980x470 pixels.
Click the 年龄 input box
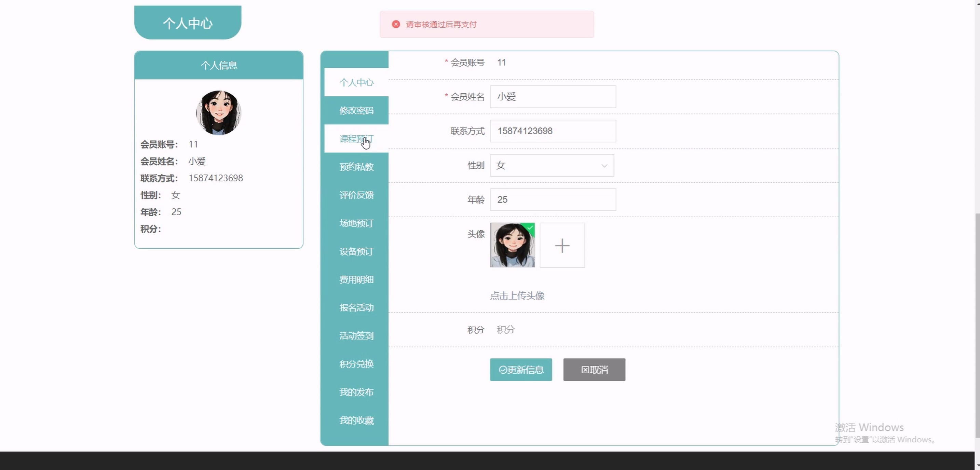point(553,199)
